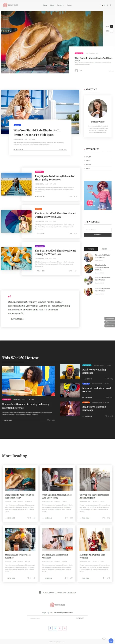Click the scroll-to-top arrow icon in the footer
The image size is (115, 644).
click(104, 638)
